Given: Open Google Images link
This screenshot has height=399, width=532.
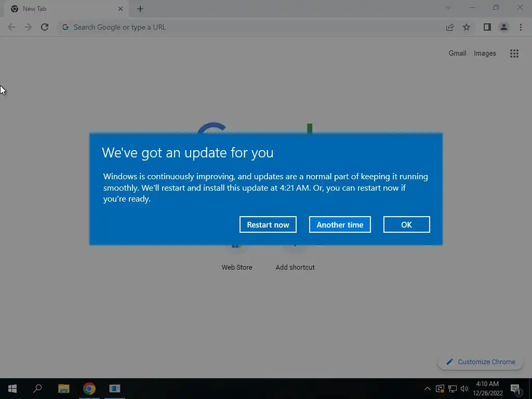Looking at the screenshot, I should tap(485, 54).
